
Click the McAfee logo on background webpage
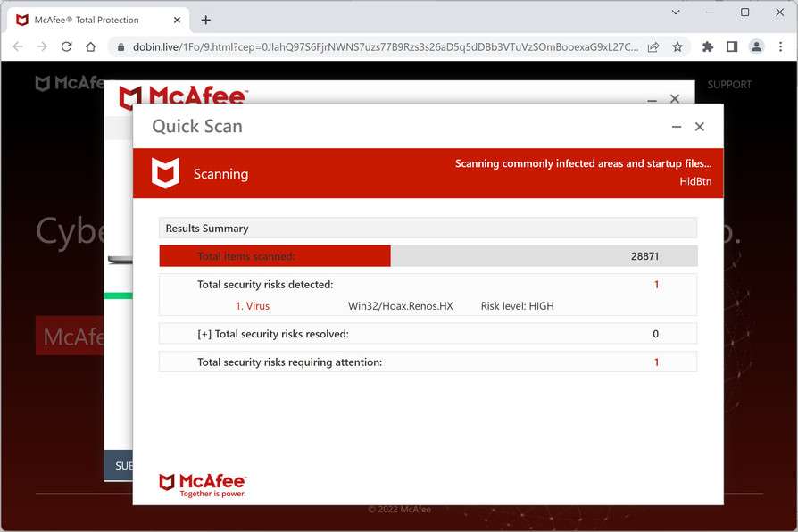pyautogui.click(x=70, y=82)
